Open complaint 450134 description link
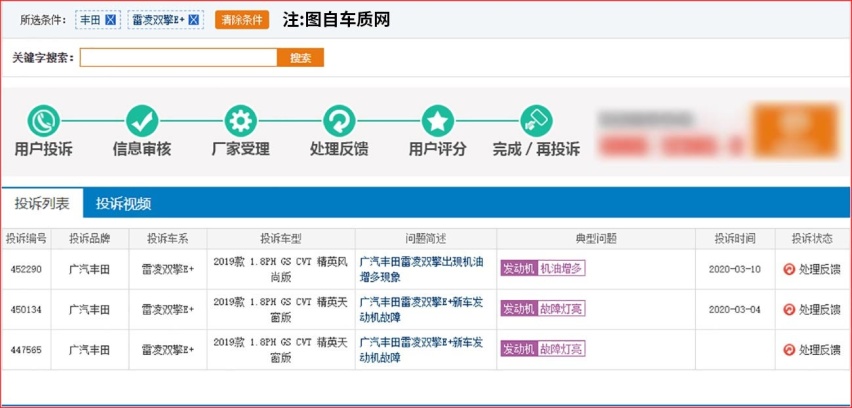 (422, 310)
